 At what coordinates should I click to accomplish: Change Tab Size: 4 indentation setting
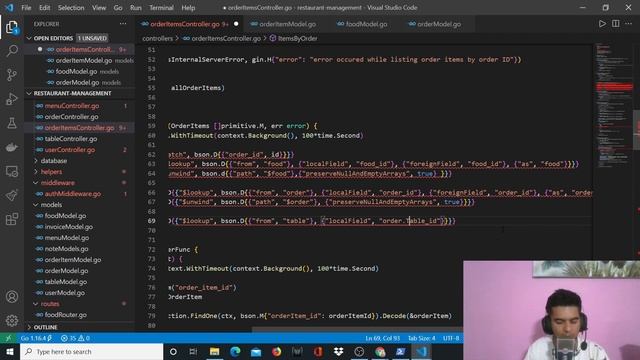pyautogui.click(x=422, y=338)
